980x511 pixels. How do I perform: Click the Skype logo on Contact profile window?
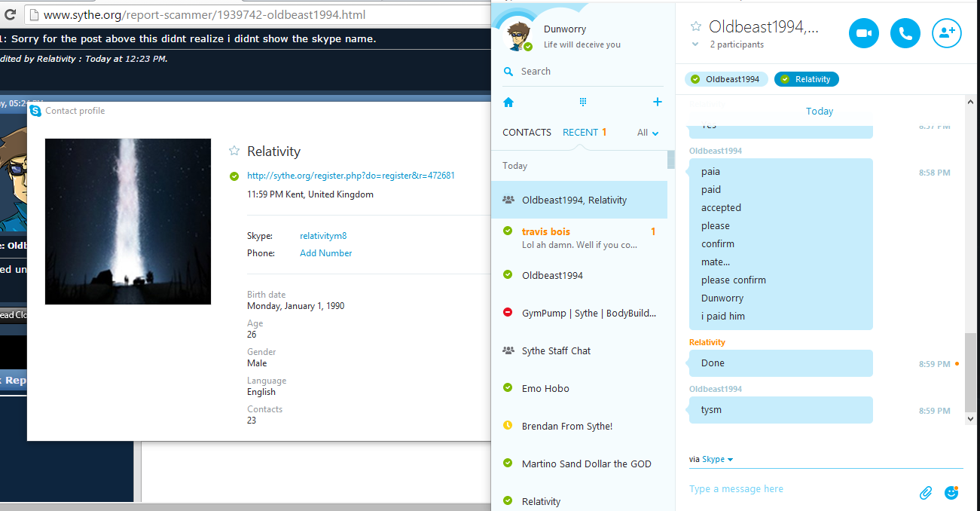35,111
